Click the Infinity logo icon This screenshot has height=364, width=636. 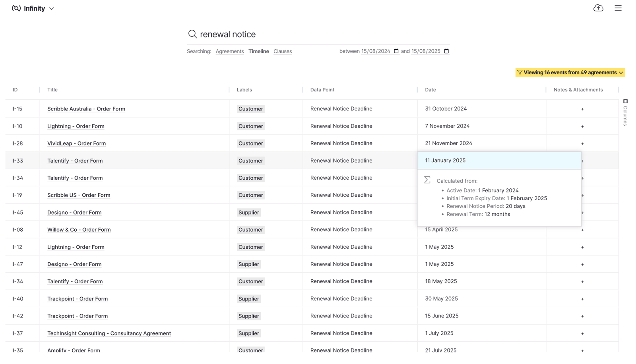coord(16,8)
